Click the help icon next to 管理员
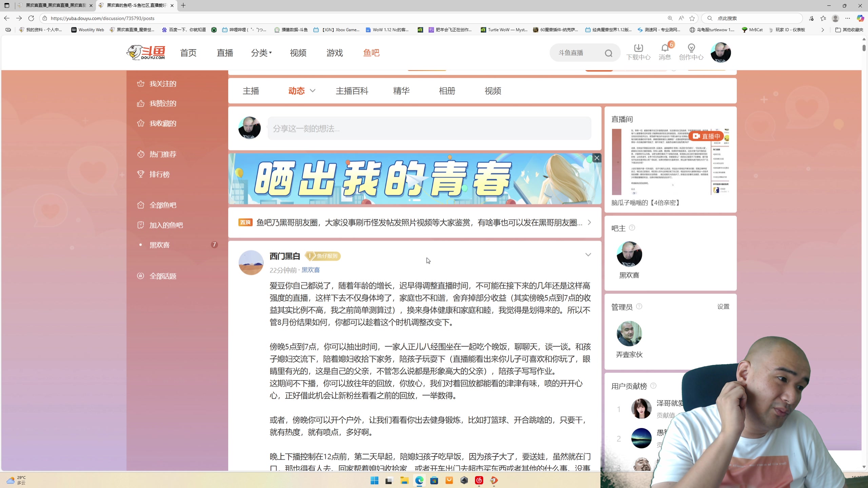This screenshot has width=868, height=488. (639, 306)
